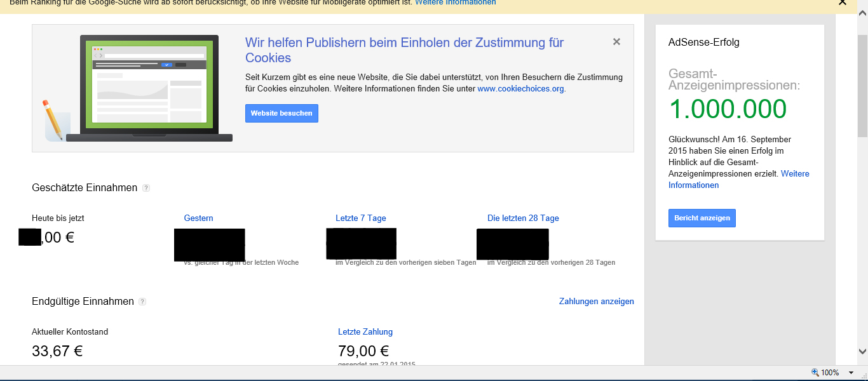Open the Die letzten 28 Tage link
The image size is (868, 381).
[523, 218]
